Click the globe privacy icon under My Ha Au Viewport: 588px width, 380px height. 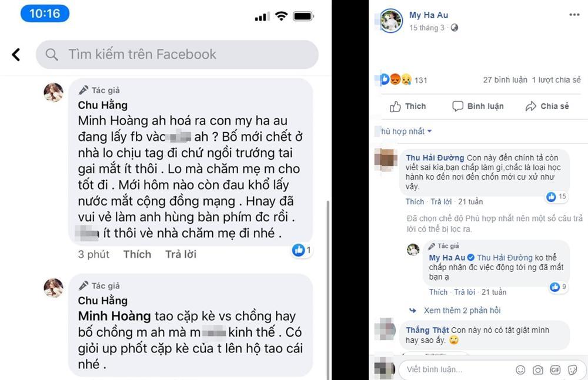pyautogui.click(x=454, y=28)
